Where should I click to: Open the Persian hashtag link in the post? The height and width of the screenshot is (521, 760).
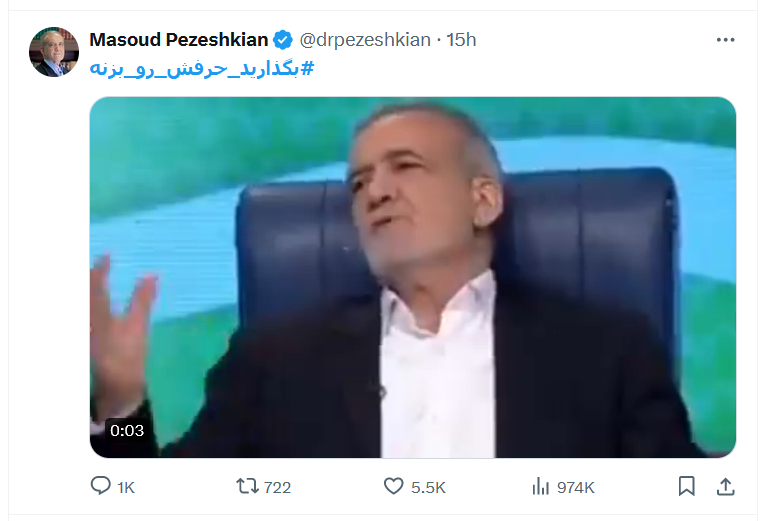(x=202, y=68)
